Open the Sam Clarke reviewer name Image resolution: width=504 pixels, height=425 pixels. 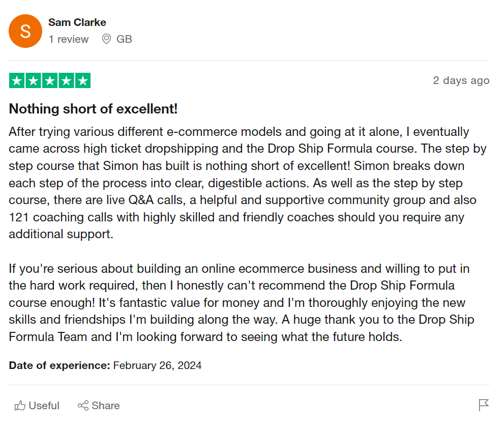[x=77, y=22]
